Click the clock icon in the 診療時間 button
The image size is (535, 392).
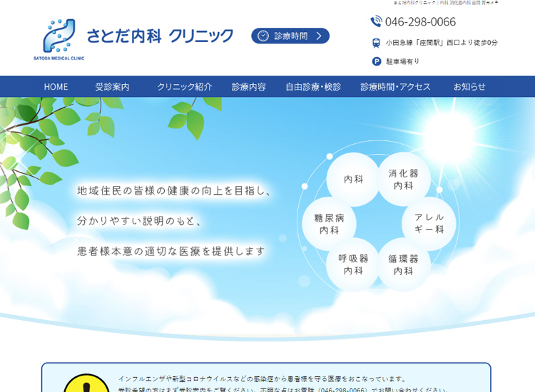(x=263, y=36)
